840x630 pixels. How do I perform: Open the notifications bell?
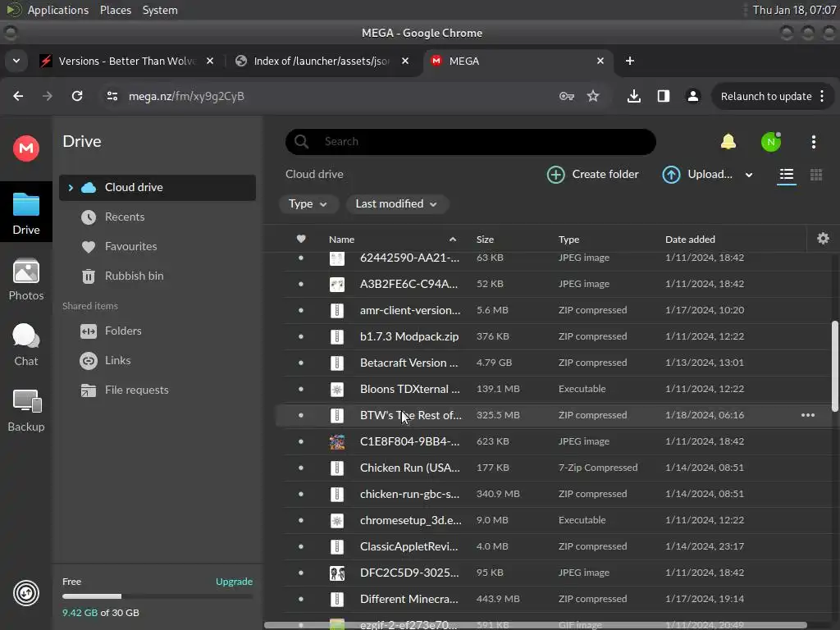click(728, 141)
